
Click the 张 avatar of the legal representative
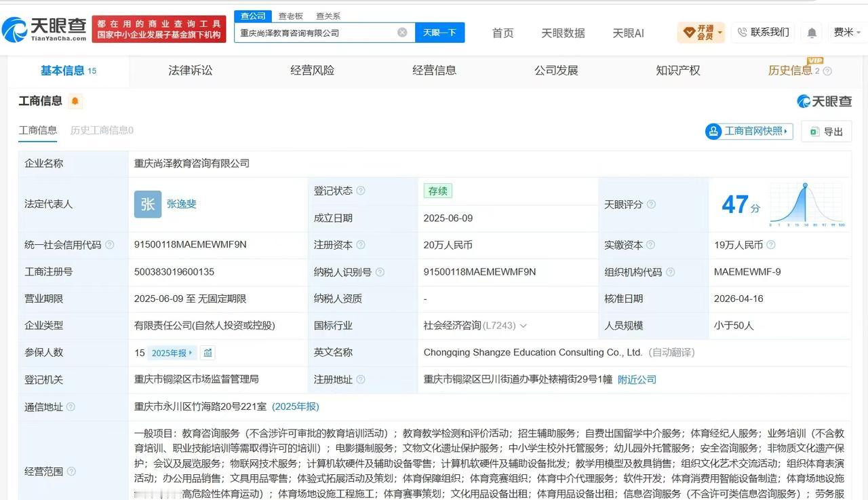coord(148,204)
